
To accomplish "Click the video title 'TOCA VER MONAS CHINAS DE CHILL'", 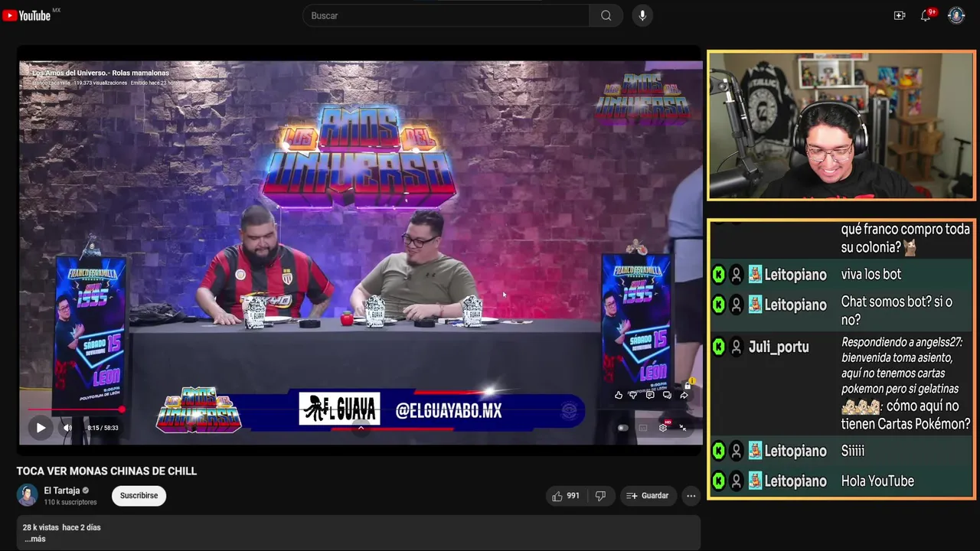I will coord(107,471).
